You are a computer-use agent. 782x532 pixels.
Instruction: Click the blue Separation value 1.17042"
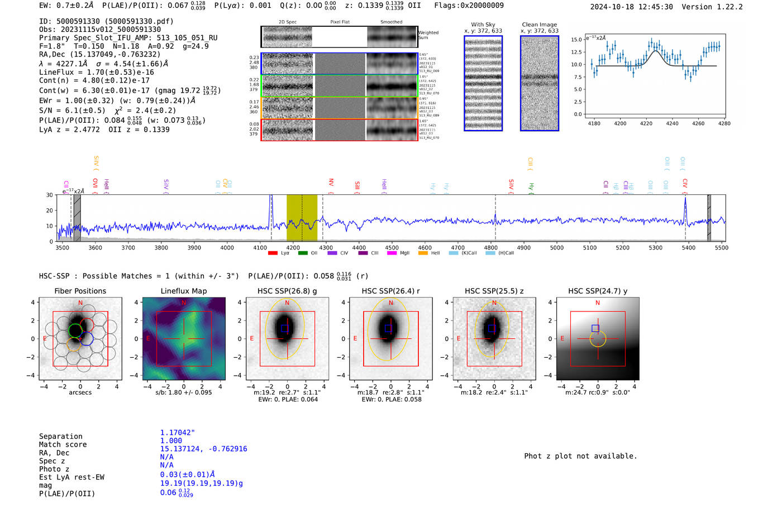coord(178,433)
